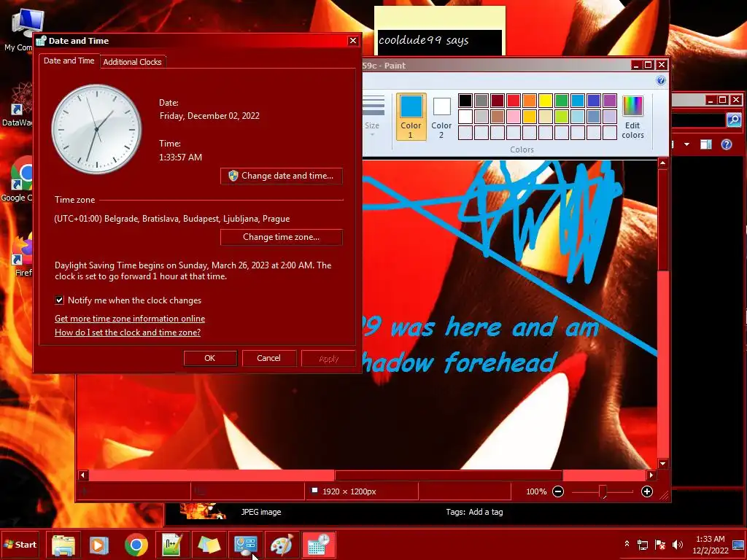747x560 pixels.
Task: Uncheck Notify me when the clock changes
Action: point(60,300)
